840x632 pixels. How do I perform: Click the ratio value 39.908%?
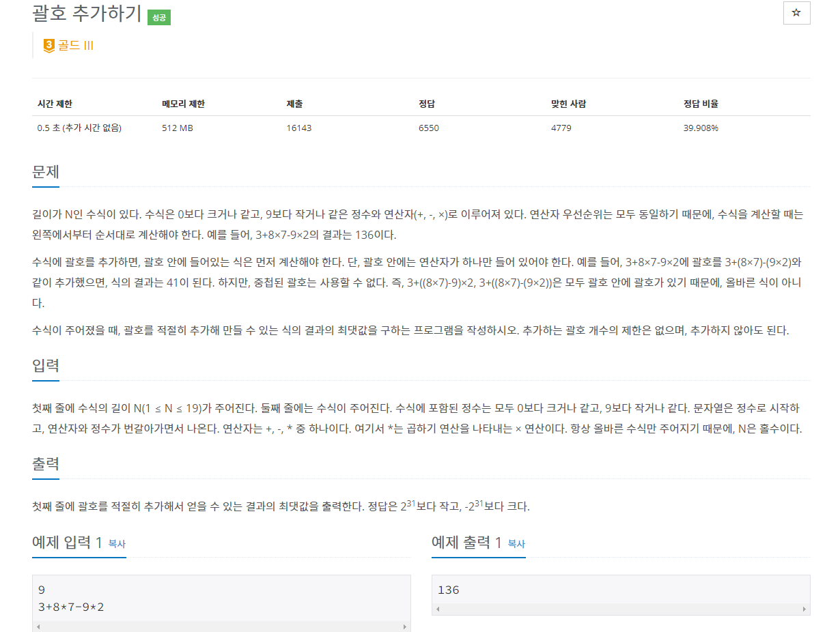pos(701,128)
